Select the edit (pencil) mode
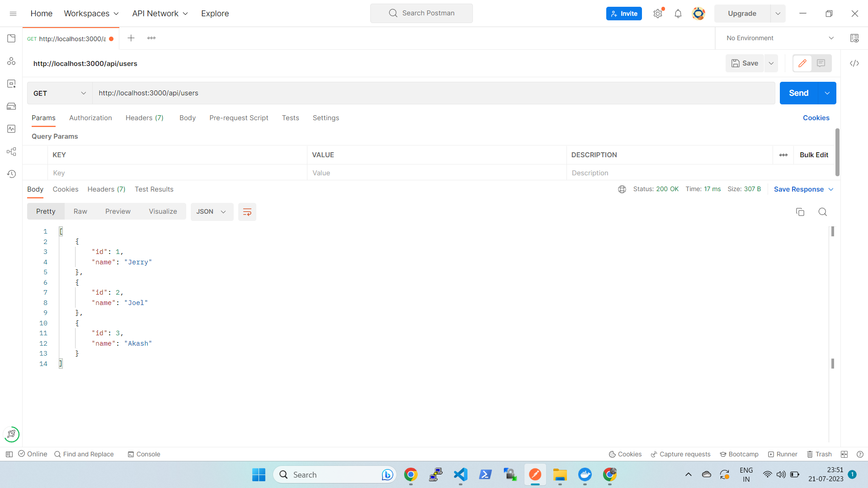The height and width of the screenshot is (488, 868). 802,63
